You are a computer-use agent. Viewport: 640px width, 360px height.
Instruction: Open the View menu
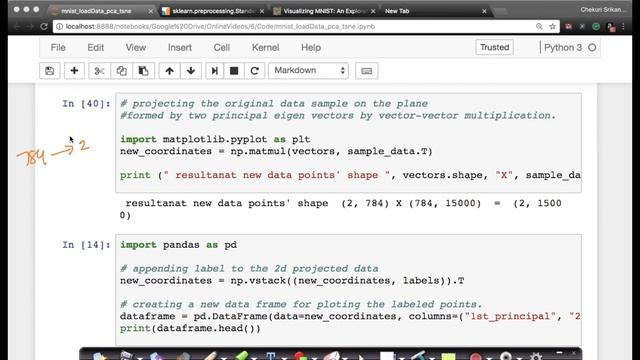pos(136,48)
